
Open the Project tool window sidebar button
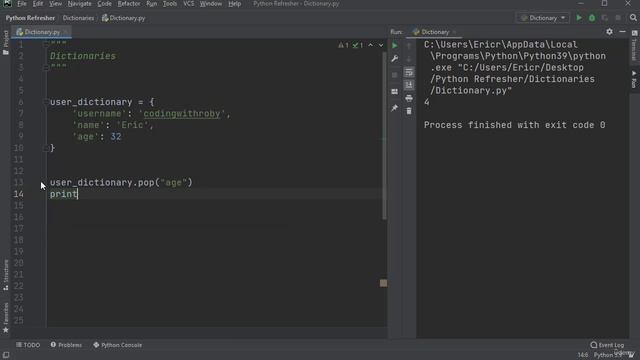[x=5, y=42]
